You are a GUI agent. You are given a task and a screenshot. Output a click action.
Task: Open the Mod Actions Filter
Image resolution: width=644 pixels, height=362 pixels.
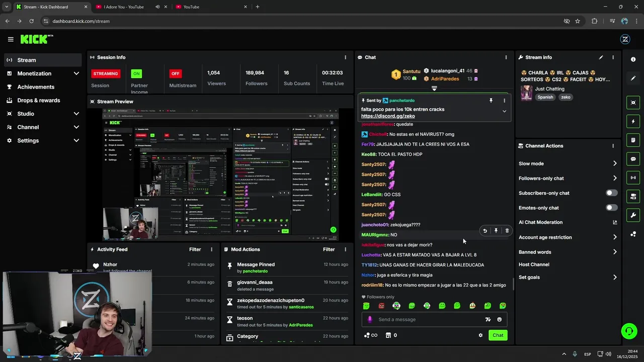point(329,249)
